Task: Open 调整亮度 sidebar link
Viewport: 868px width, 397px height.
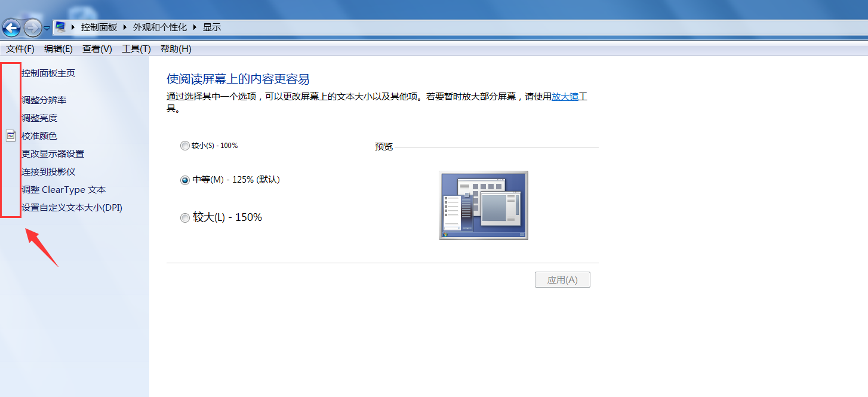Action: point(39,118)
